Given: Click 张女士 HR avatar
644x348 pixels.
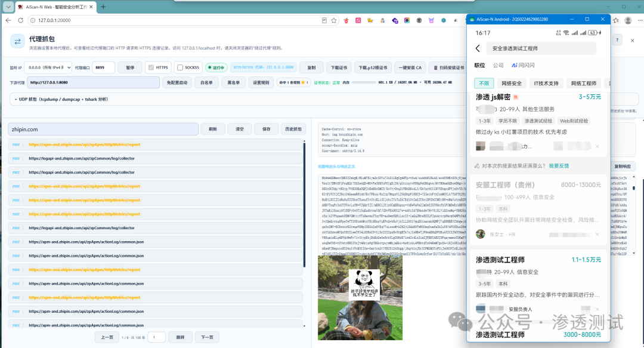Looking at the screenshot, I should pyautogui.click(x=481, y=235).
